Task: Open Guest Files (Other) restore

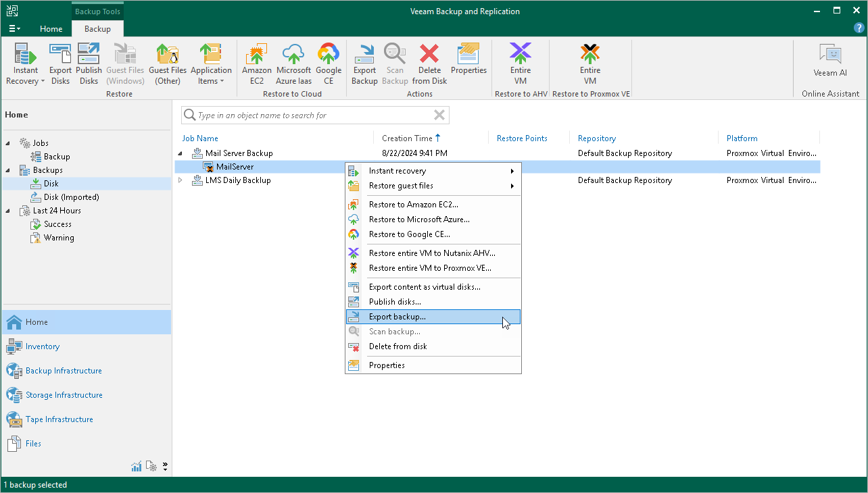Action: coord(168,64)
